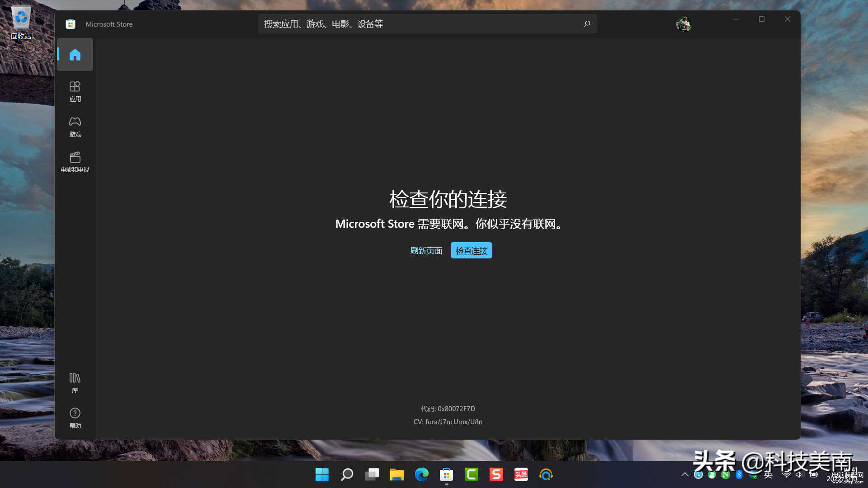This screenshot has height=488, width=868.
Task: Open the 应用 (Apps) section
Action: coord(75,91)
